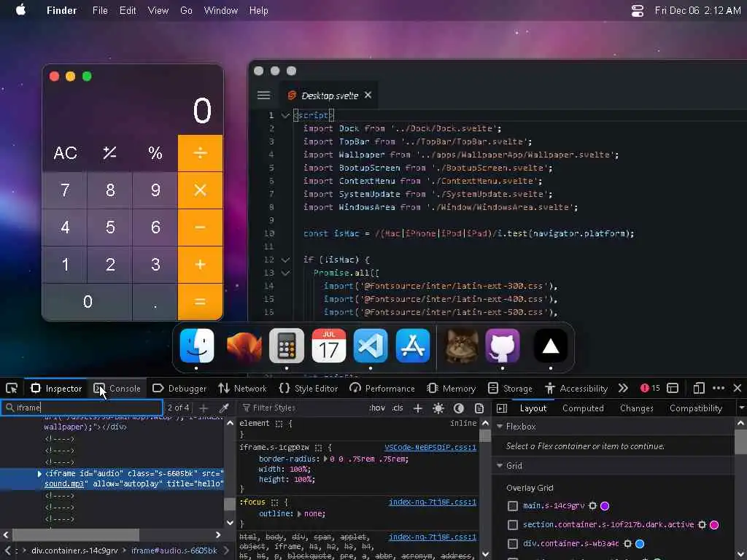
Task: Fold the script block at line 1
Action: point(285,115)
